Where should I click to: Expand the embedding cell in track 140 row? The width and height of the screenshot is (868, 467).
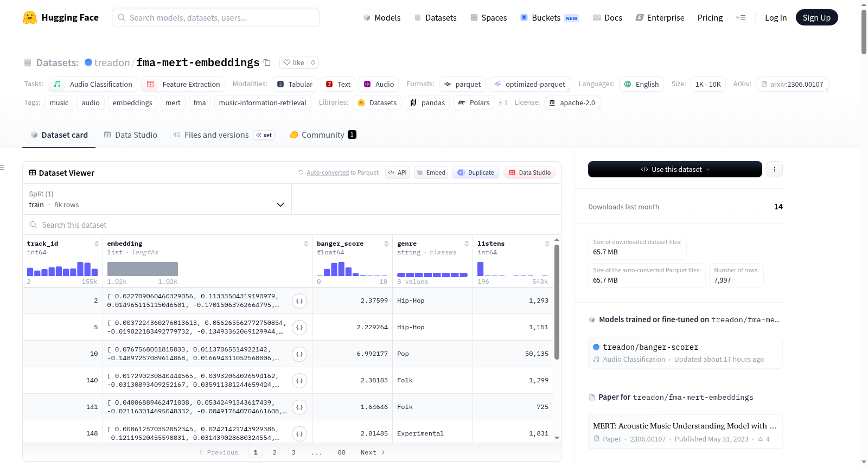299,381
